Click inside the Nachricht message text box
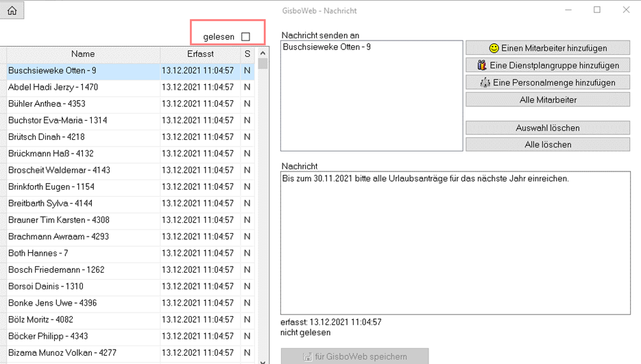Image resolution: width=641 pixels, height=364 pixels. click(455, 243)
